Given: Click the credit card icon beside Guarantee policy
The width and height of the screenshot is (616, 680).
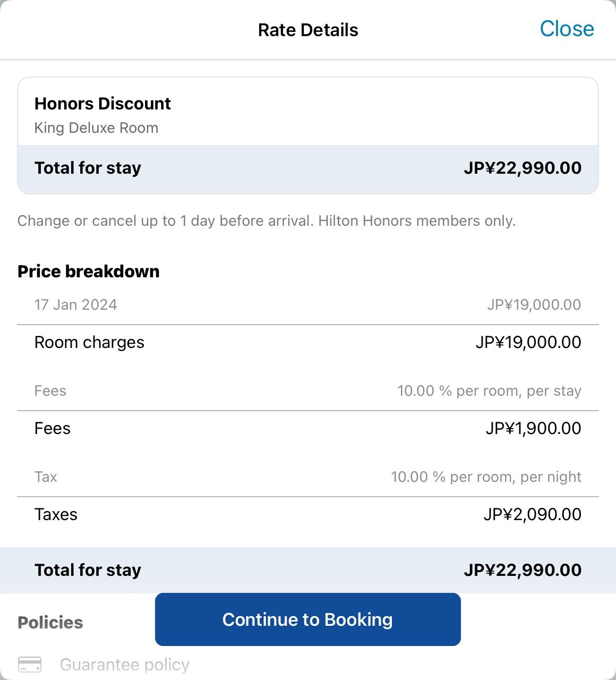Looking at the screenshot, I should [30, 665].
